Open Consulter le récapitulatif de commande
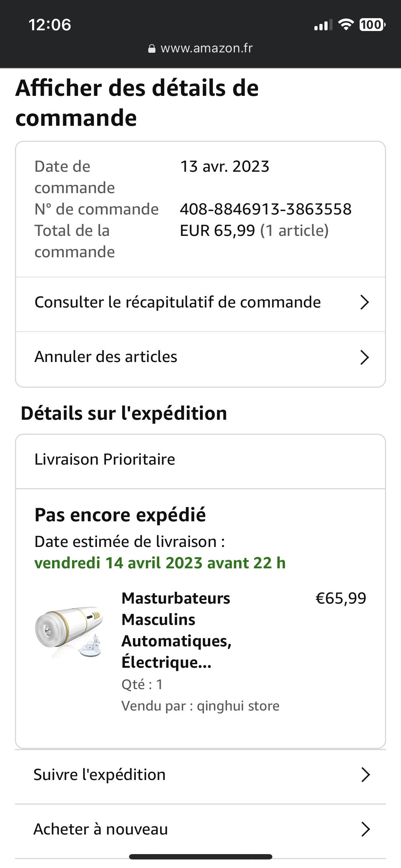 tap(178, 303)
